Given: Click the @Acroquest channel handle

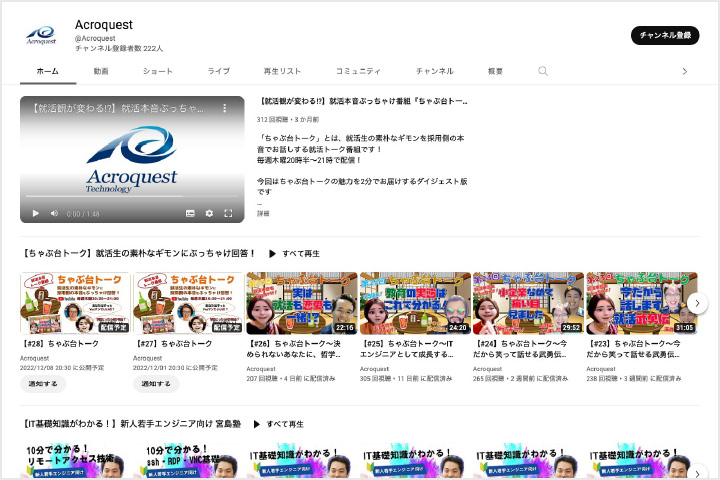Looking at the screenshot, I should click(95, 39).
